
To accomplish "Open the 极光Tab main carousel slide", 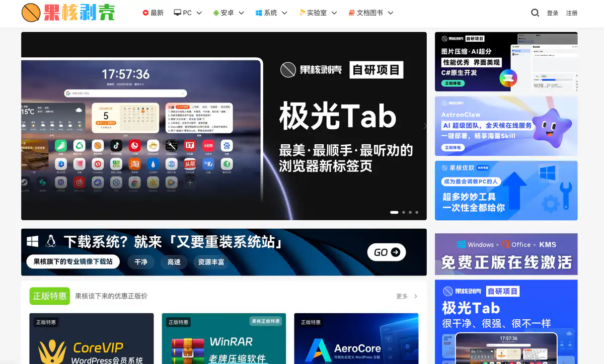I will [x=223, y=126].
